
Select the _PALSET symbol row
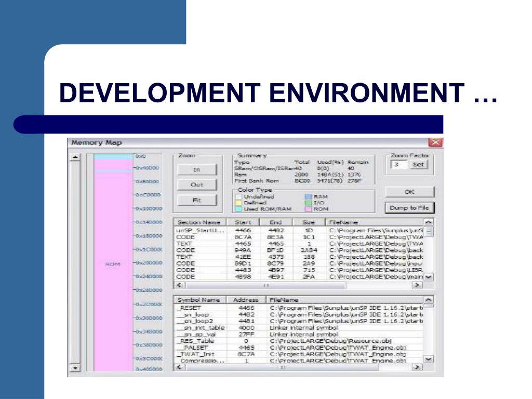(x=299, y=348)
